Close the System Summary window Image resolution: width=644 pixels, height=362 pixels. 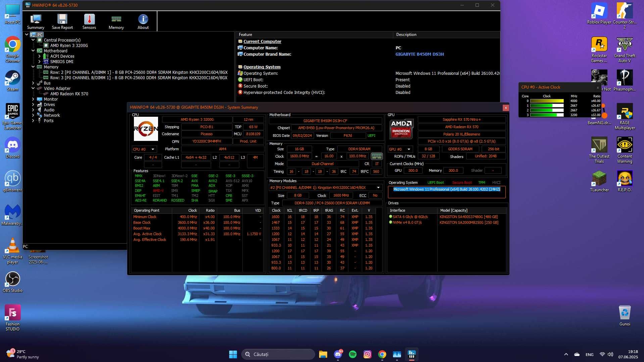click(505, 107)
